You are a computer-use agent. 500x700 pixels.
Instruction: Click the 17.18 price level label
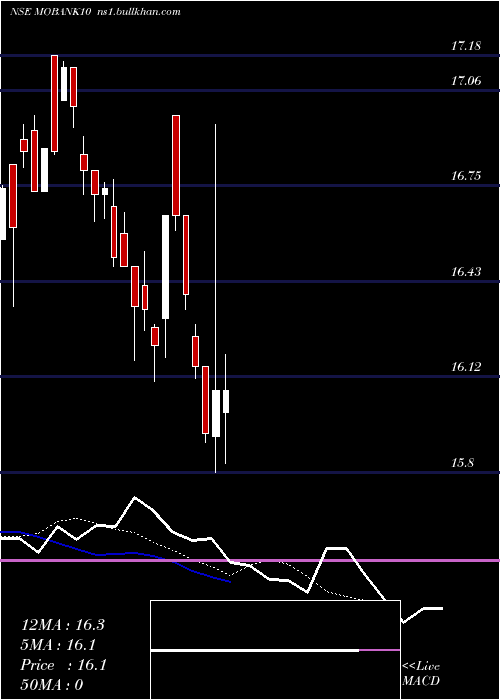[466, 46]
